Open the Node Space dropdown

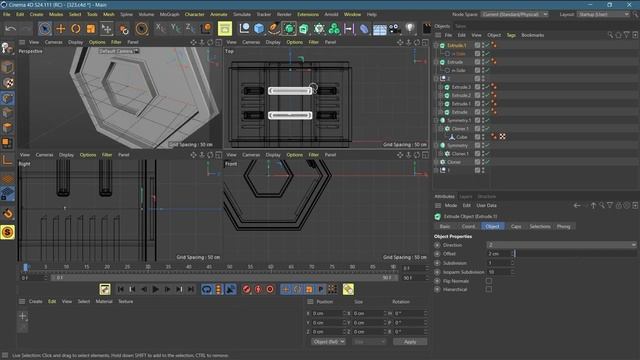click(514, 14)
